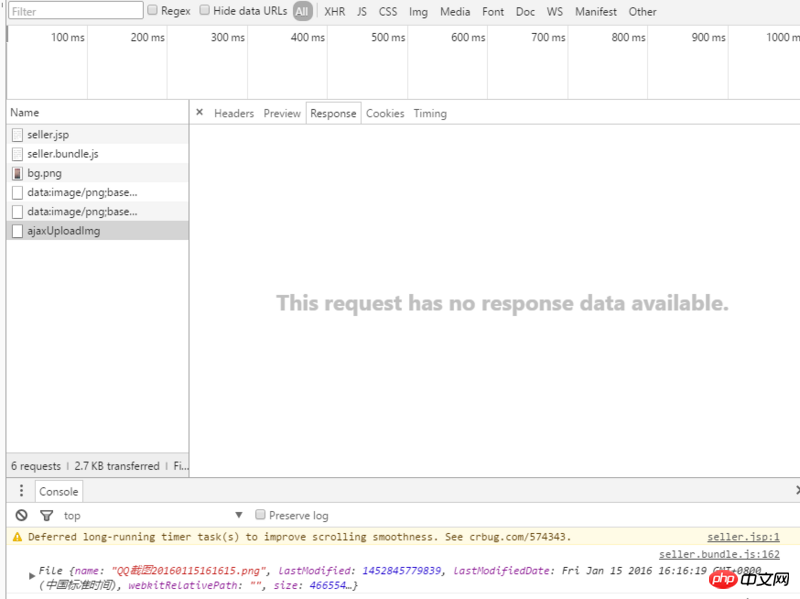Image resolution: width=800 pixels, height=599 pixels.
Task: Open the seller.jsp:1 source link
Action: coord(743,537)
